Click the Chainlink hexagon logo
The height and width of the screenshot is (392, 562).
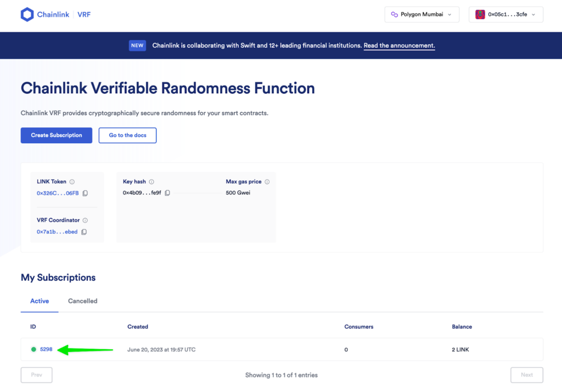pos(26,14)
